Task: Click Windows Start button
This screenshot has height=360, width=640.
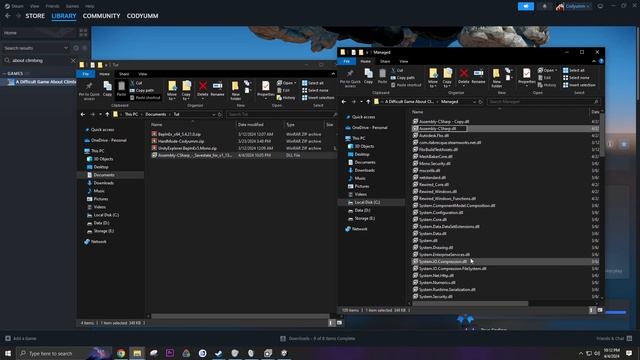Action: [x=8, y=353]
